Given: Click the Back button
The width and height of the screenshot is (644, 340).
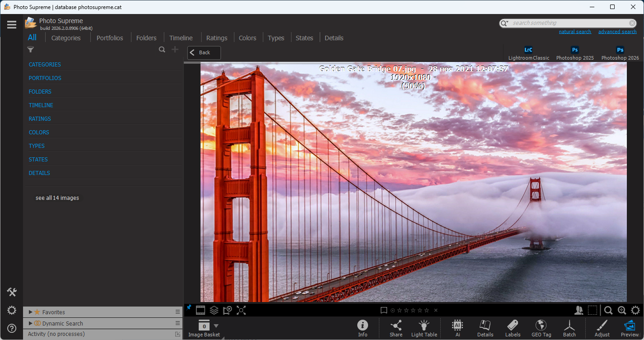Looking at the screenshot, I should [x=204, y=52].
